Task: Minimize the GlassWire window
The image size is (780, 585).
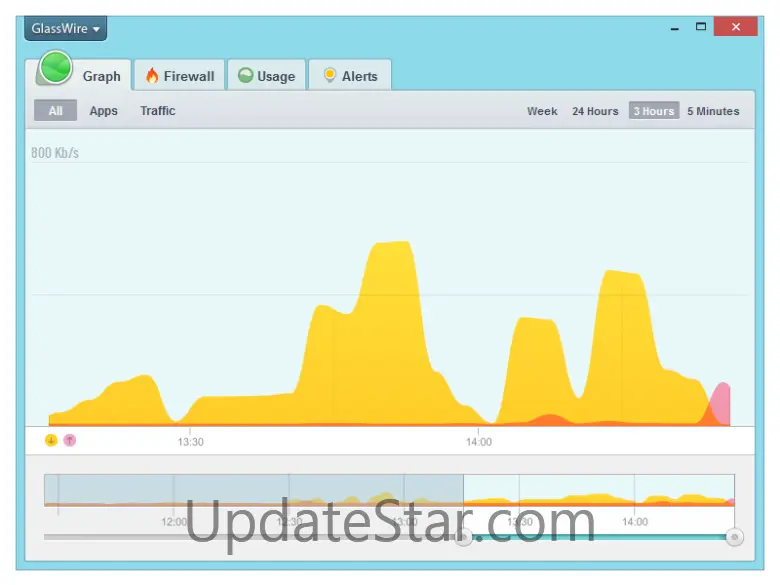Action: (x=675, y=29)
